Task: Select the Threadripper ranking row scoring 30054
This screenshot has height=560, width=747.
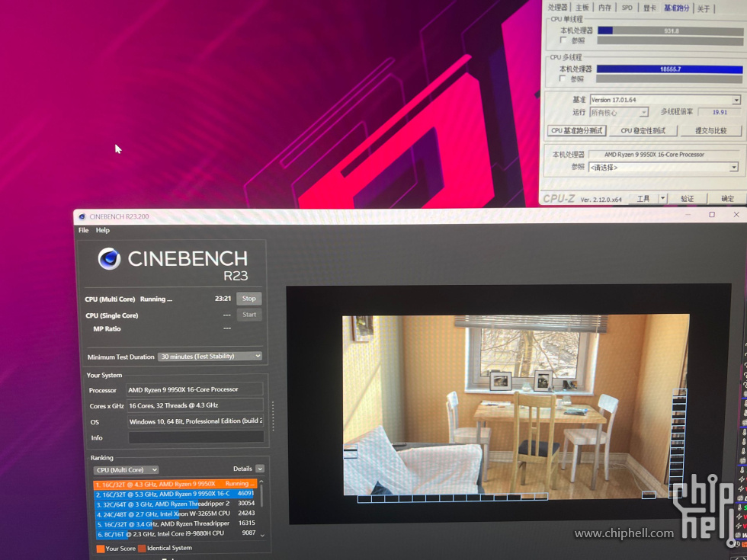Action: tap(175, 504)
